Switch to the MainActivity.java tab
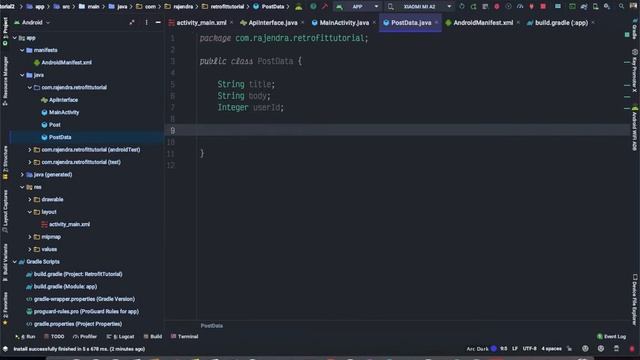 [x=344, y=23]
